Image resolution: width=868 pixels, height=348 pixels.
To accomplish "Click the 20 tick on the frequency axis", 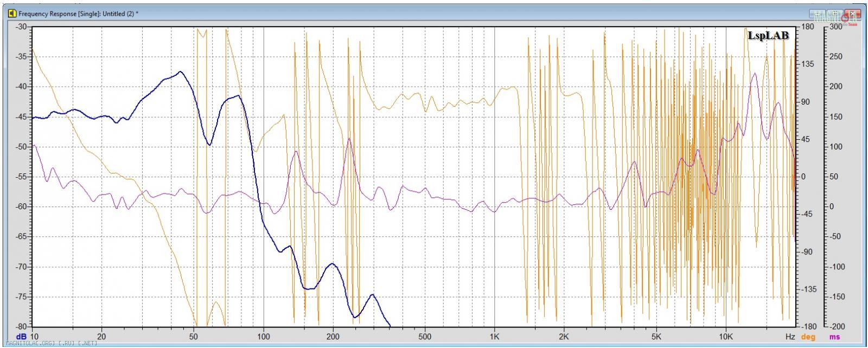I will pyautogui.click(x=101, y=337).
